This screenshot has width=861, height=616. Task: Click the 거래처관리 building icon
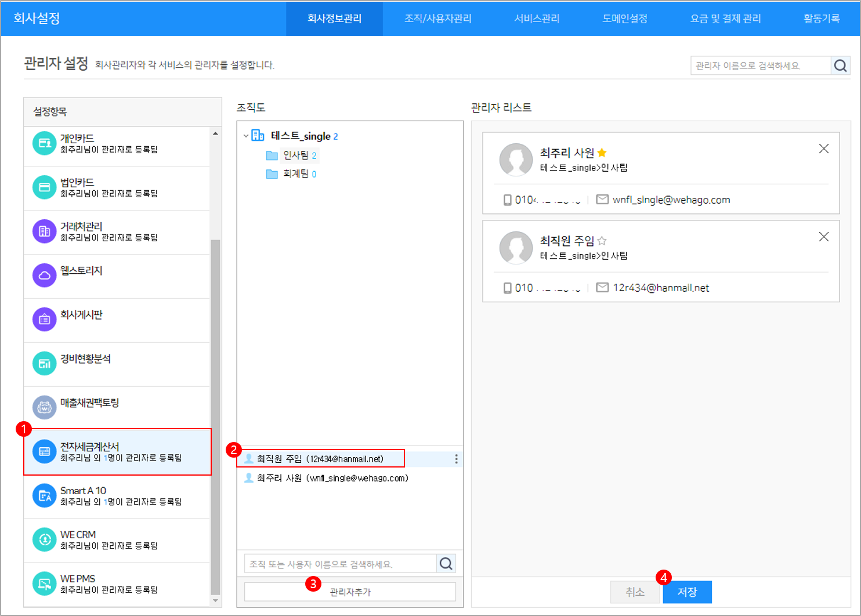44,231
